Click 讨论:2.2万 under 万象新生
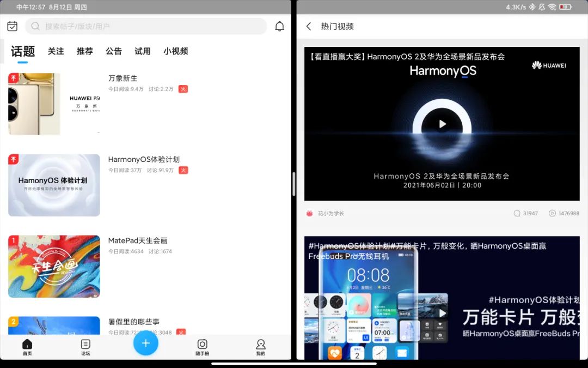 (x=161, y=89)
